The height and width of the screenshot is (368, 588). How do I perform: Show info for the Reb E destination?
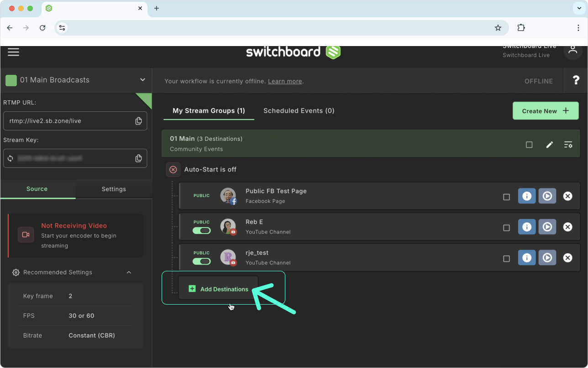point(527,227)
